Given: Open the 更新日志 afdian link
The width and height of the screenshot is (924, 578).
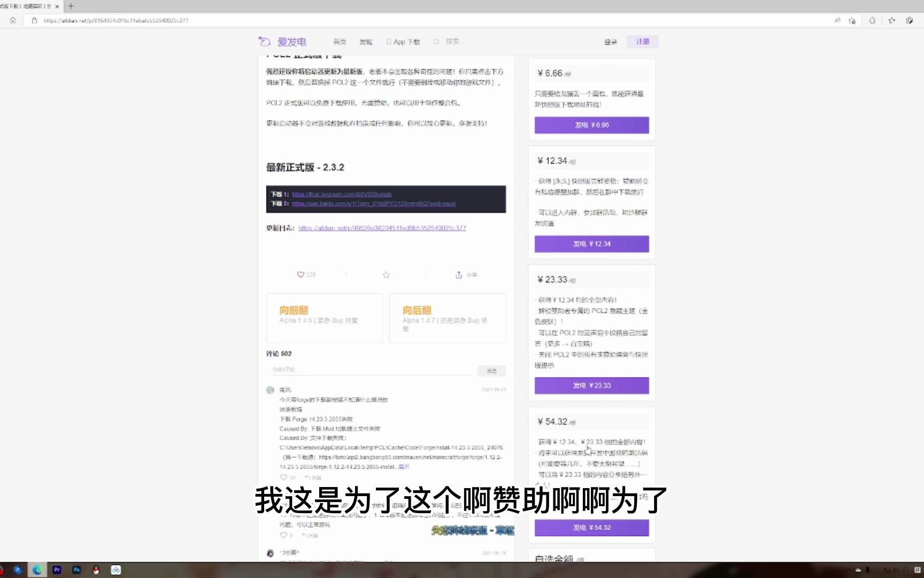Looking at the screenshot, I should click(382, 228).
